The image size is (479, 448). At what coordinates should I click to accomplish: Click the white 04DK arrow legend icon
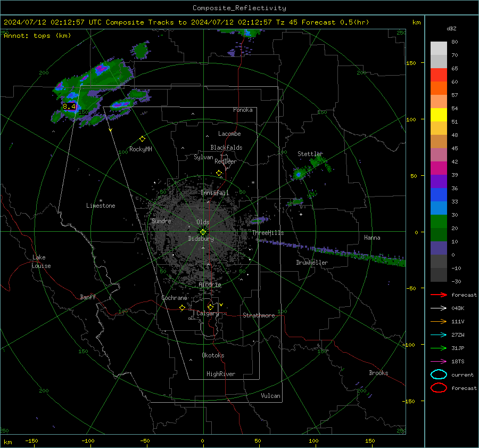[439, 308]
